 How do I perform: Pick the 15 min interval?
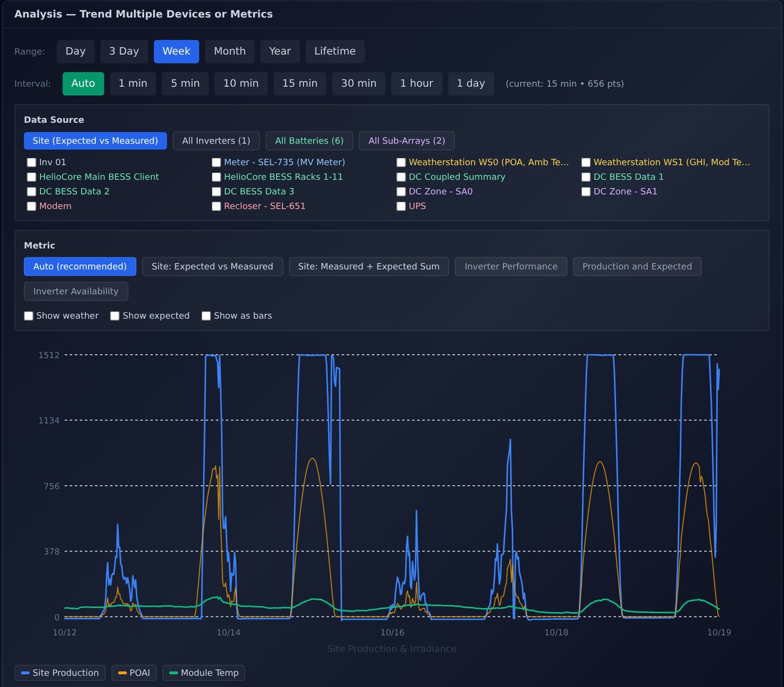[300, 83]
